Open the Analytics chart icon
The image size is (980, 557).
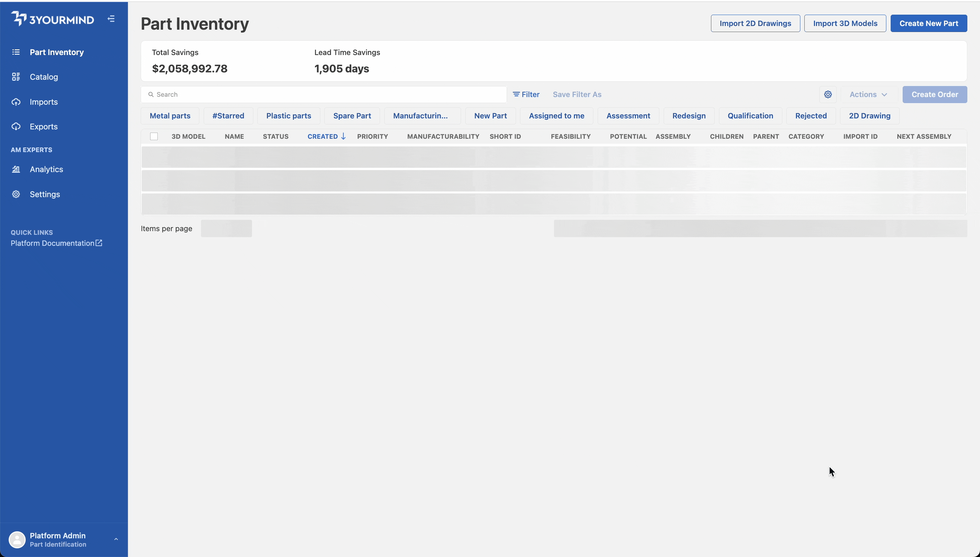click(x=16, y=169)
